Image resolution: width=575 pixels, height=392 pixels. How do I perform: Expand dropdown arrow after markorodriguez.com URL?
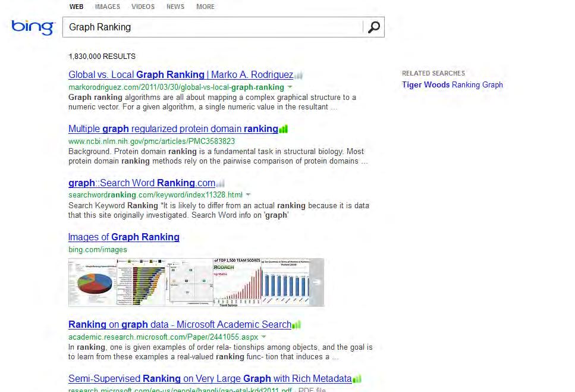click(x=290, y=87)
